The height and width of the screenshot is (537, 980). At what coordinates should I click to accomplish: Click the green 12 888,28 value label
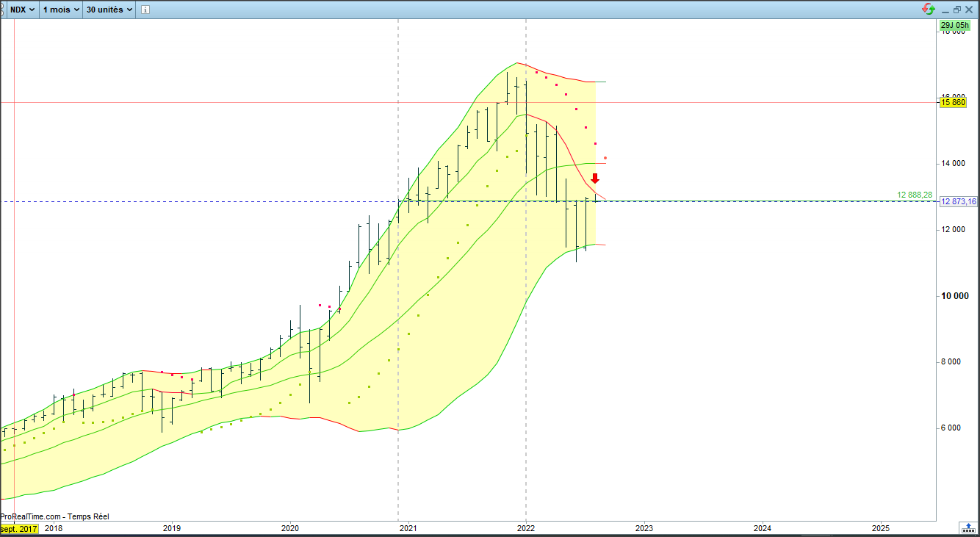pyautogui.click(x=916, y=195)
